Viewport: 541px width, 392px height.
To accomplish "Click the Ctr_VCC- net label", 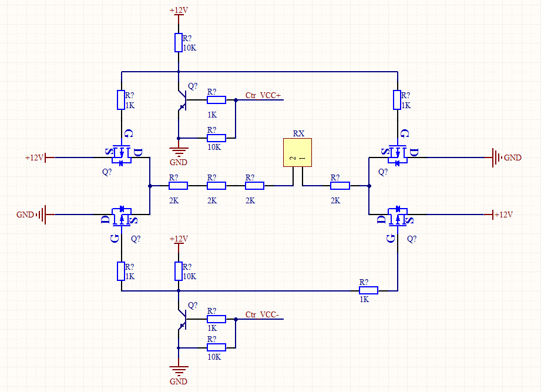I will (x=262, y=314).
